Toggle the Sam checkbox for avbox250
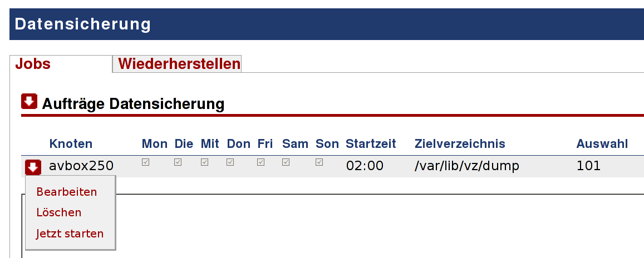Image resolution: width=644 pixels, height=258 pixels. [286, 162]
